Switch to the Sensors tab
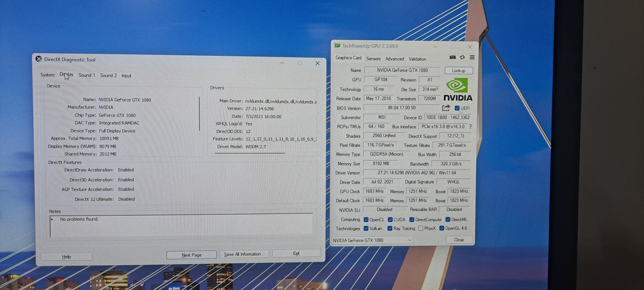Screen dimensions: 644x290 373,59
